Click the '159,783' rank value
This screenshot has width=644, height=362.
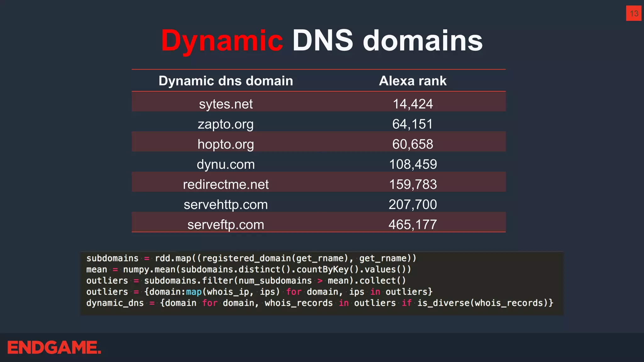[x=413, y=184]
